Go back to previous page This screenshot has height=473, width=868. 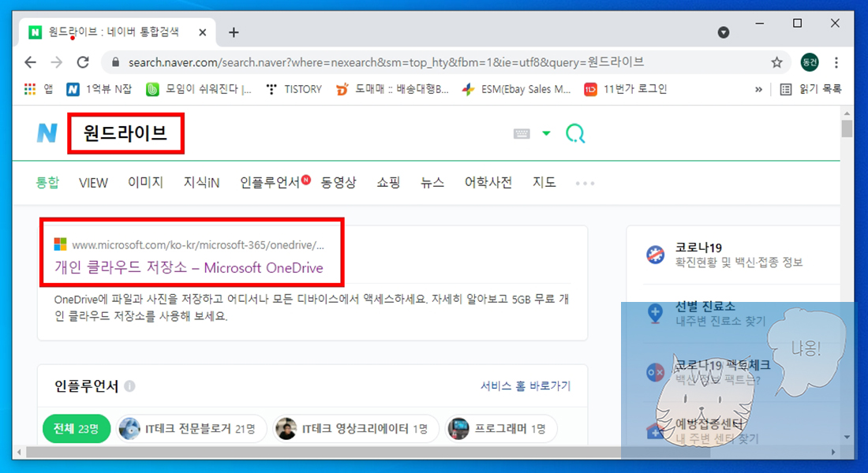[x=31, y=62]
